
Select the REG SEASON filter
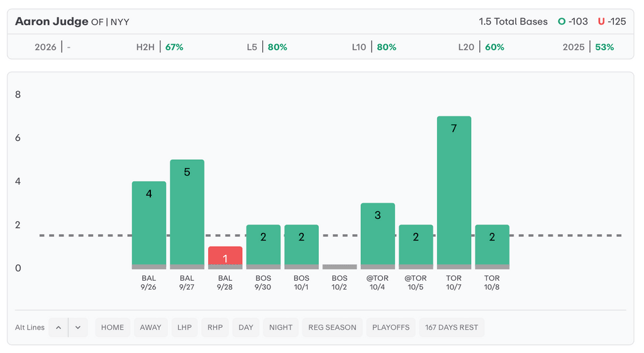pyautogui.click(x=332, y=327)
